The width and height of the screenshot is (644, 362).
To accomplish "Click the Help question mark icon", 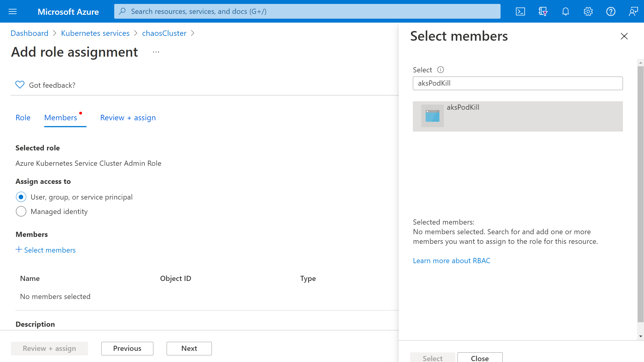I will click(x=611, y=11).
